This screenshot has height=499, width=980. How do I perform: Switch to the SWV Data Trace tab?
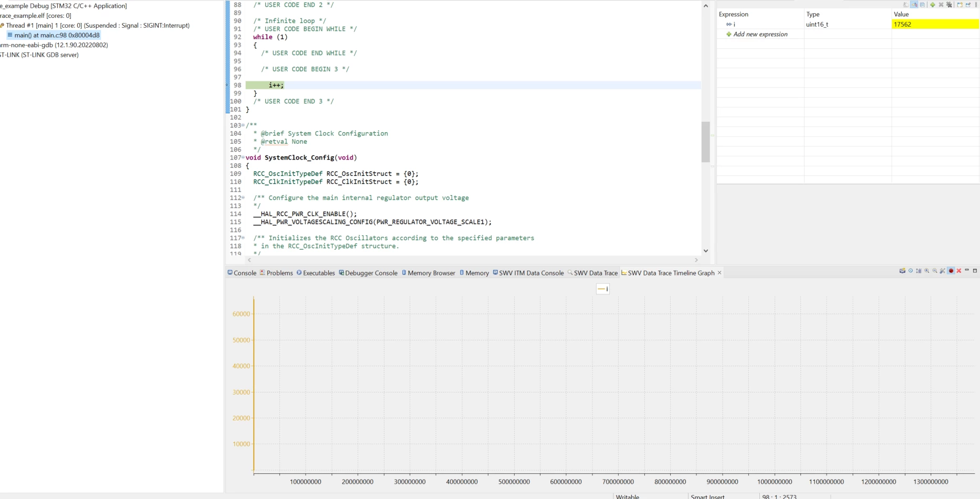click(x=592, y=273)
